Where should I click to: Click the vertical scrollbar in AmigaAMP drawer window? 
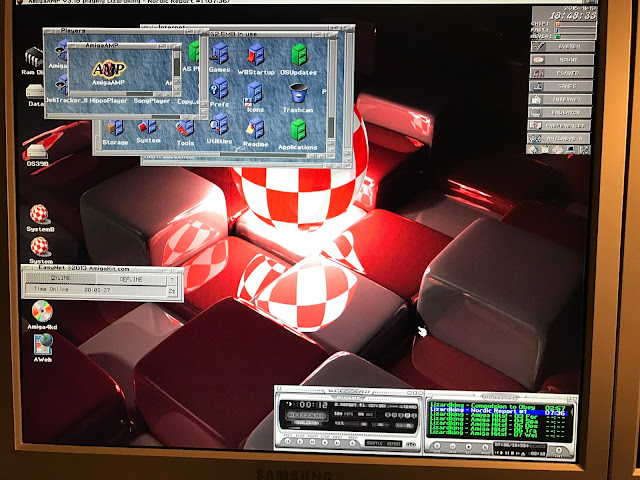pos(177,63)
